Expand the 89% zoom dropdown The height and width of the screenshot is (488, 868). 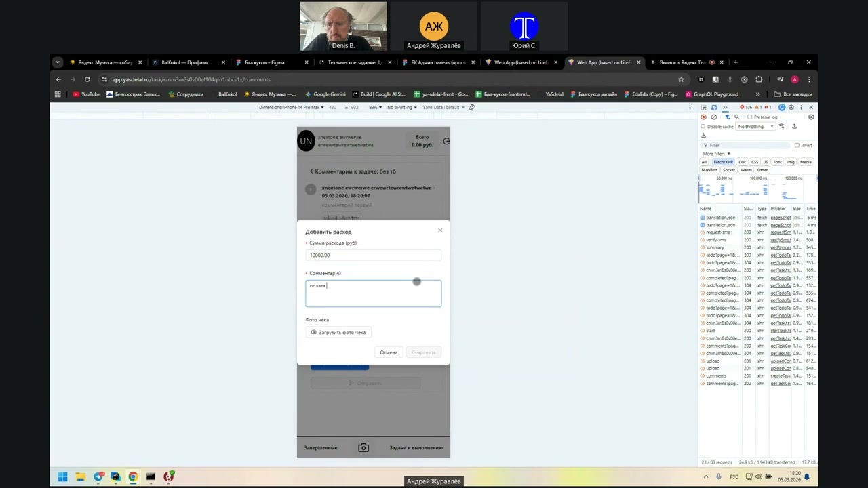(375, 107)
